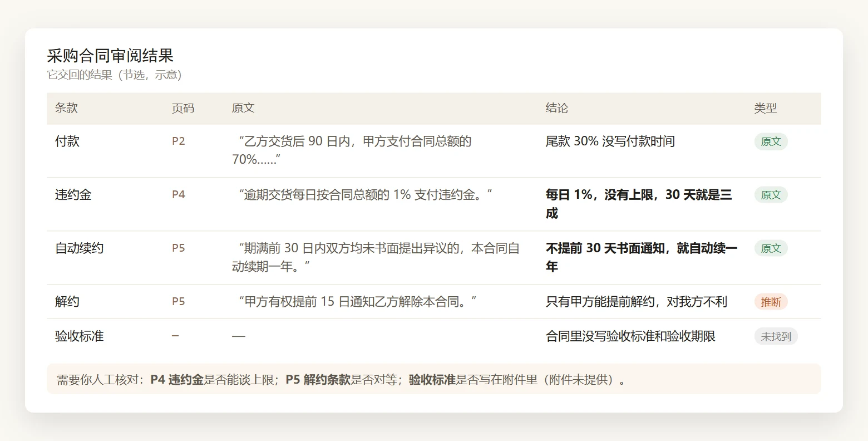Click page number P2 in 付款 row
Viewport: 868px width, 441px height.
[178, 141]
